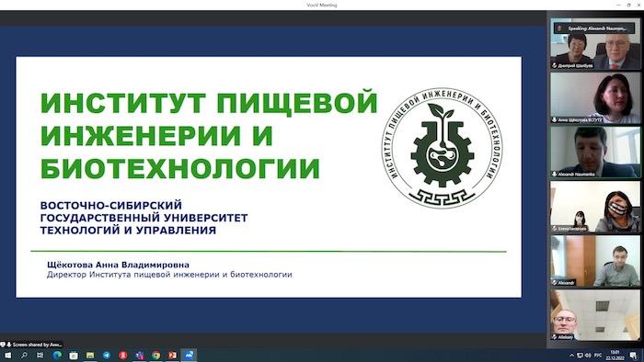
Task: Click the institute's round gear logo
Action: [442, 148]
